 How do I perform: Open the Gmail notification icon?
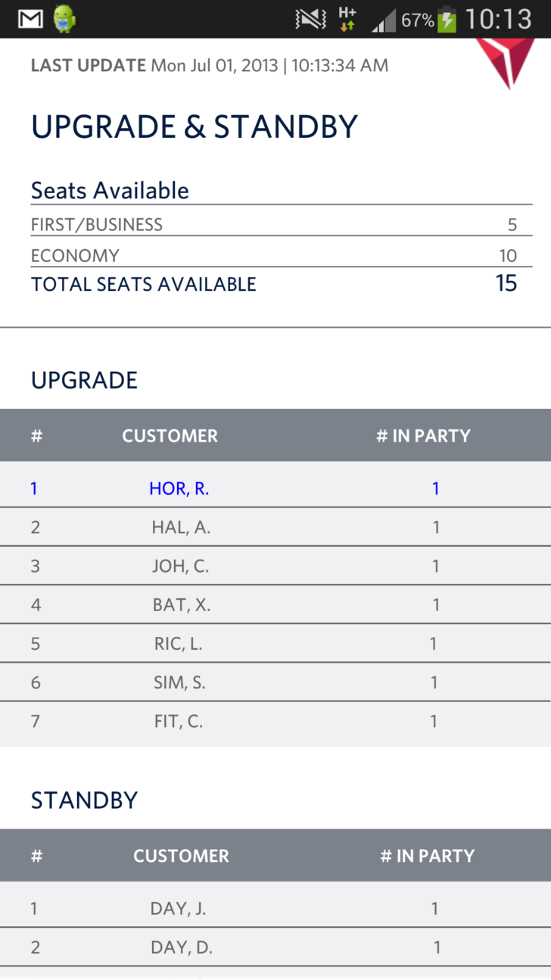(x=30, y=19)
